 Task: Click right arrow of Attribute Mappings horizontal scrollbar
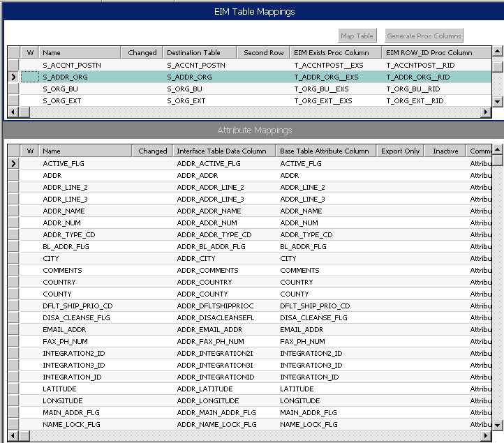tap(486, 435)
